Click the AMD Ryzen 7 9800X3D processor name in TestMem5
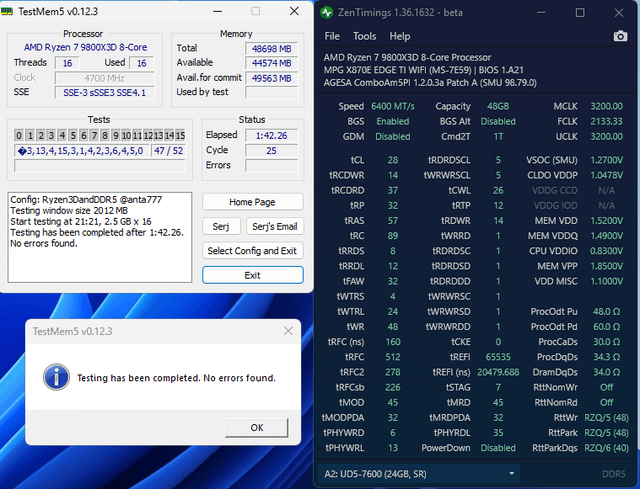 85,47
